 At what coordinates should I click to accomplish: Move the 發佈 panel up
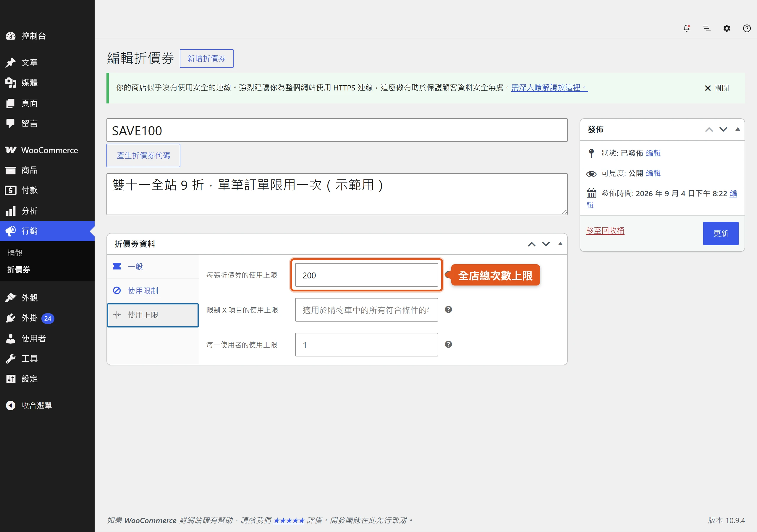point(709,129)
